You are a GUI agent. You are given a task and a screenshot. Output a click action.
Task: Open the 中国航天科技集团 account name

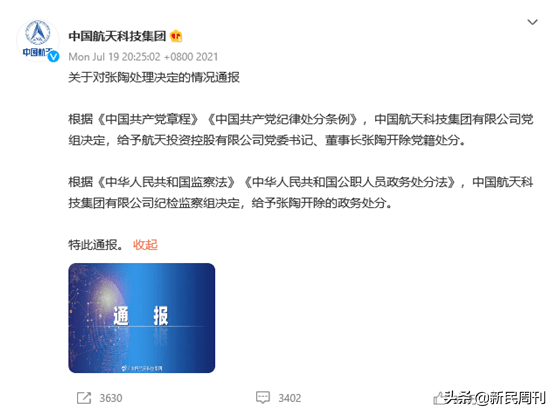[x=117, y=36]
